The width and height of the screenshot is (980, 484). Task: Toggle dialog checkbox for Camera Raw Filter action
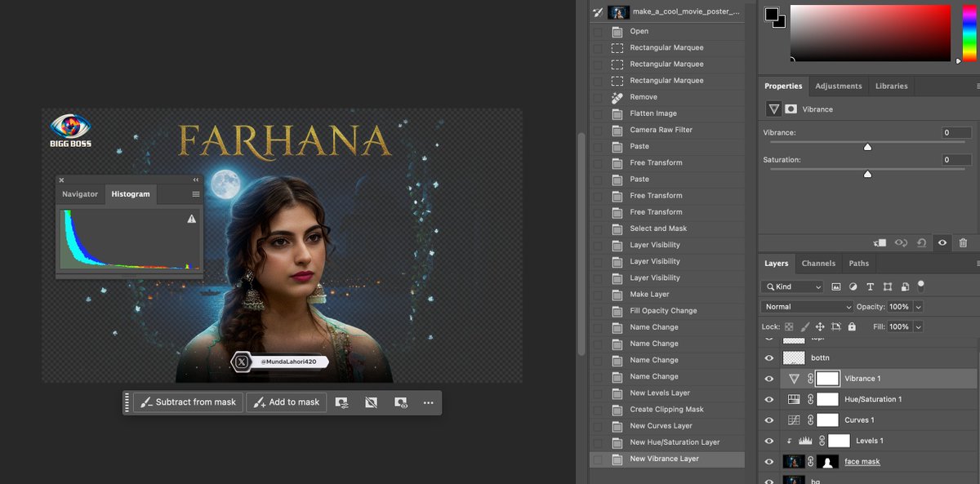pos(598,130)
